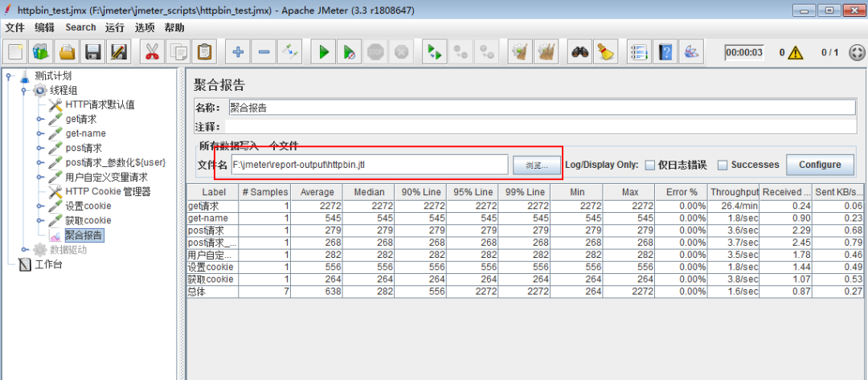Select 工作台 in the tree
Viewport: 868px width, 380px height.
pyautogui.click(x=48, y=264)
